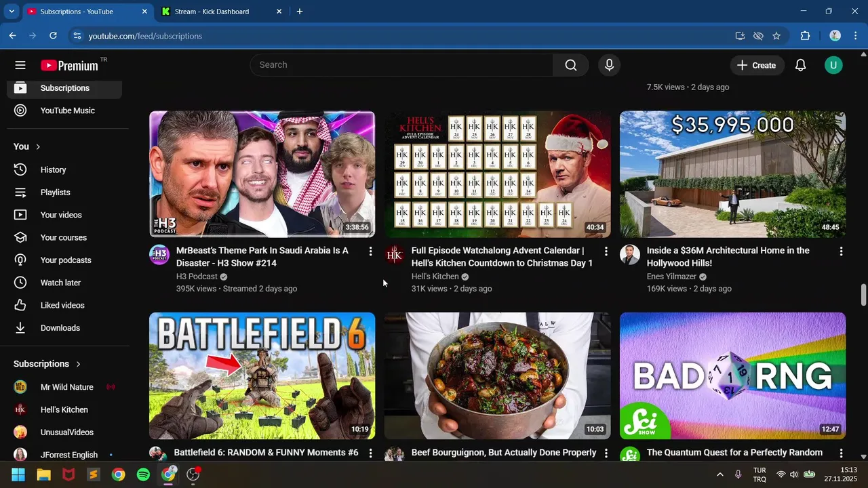Open History in the sidebar
868x488 pixels.
64,169
